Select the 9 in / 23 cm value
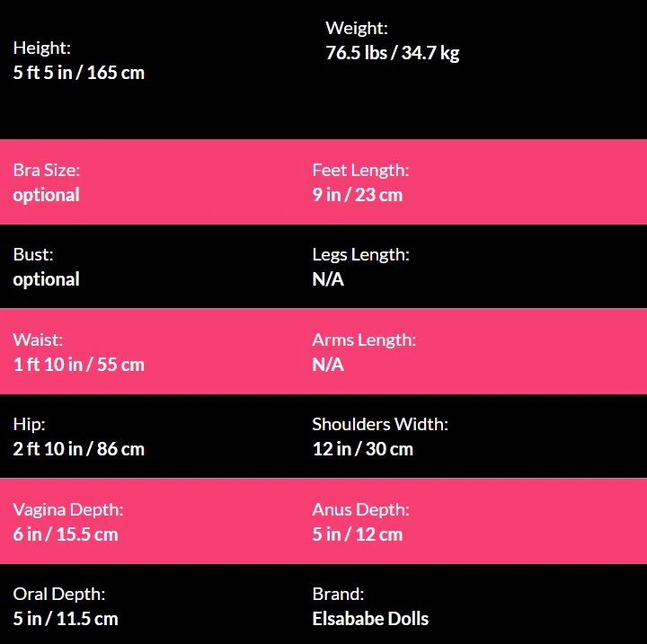 (358, 195)
